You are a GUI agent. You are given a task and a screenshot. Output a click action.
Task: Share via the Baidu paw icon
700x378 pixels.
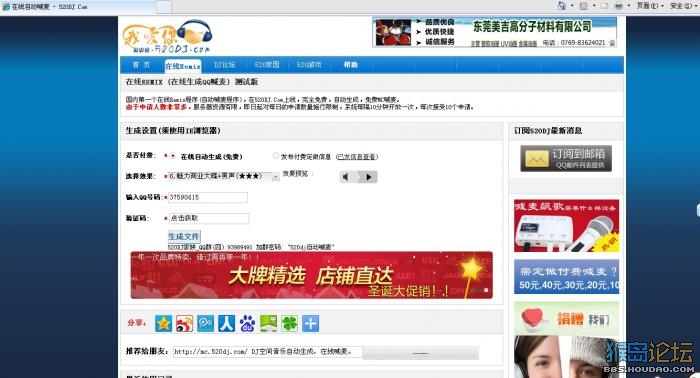click(x=247, y=323)
